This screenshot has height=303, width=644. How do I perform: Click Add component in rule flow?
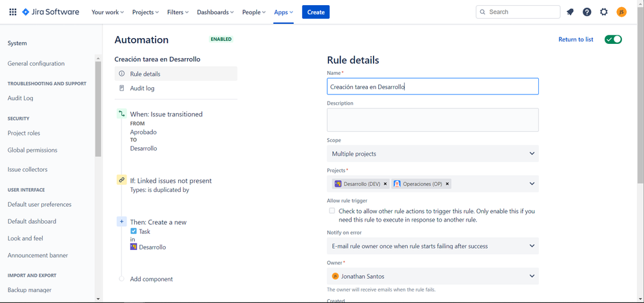pos(152,278)
